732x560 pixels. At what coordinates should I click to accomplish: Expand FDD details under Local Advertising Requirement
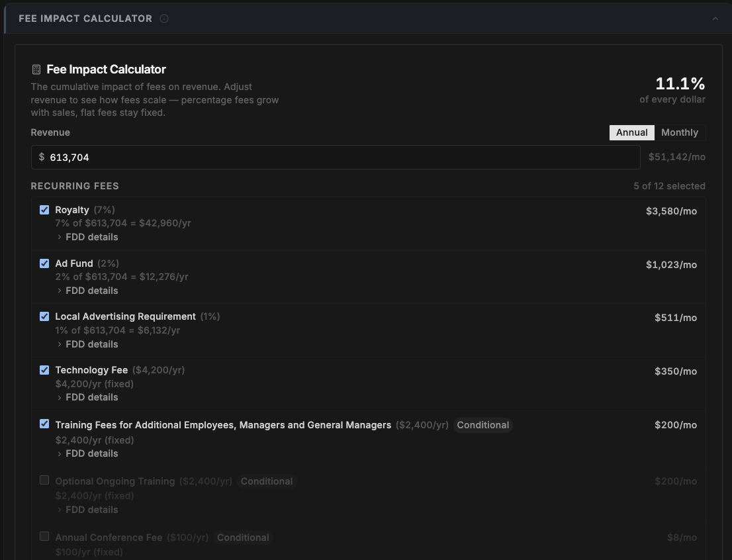point(87,344)
